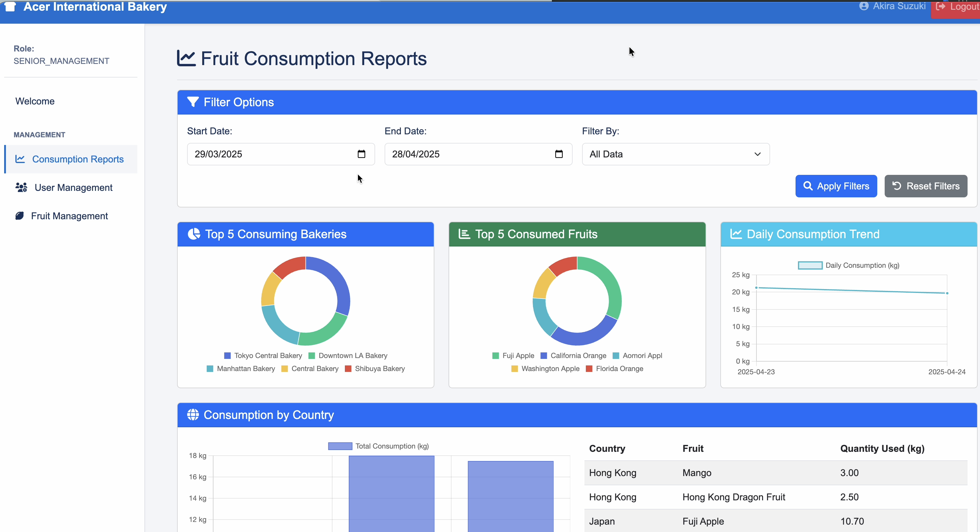Toggle the Total Consumption (kg) legend
The image size is (980, 532).
pos(379,446)
